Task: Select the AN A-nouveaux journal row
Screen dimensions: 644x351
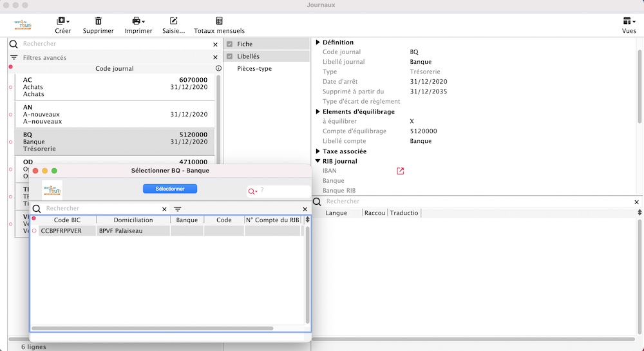Action: coord(115,115)
